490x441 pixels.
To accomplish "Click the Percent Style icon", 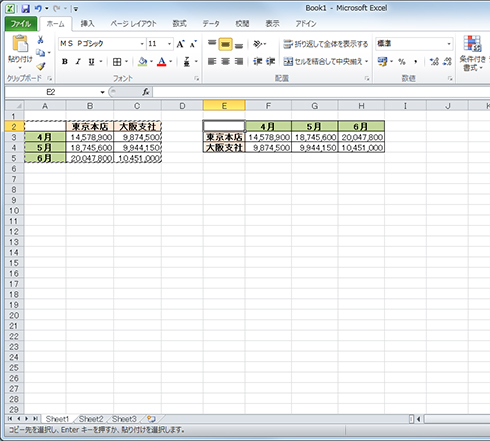I will click(402, 62).
